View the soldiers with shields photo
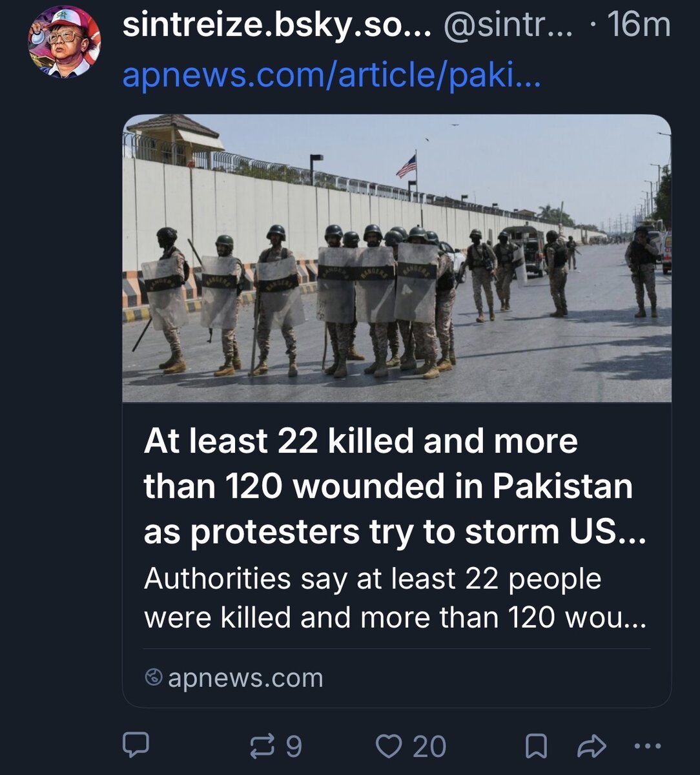Screen dimensions: 700x775 tap(396, 258)
